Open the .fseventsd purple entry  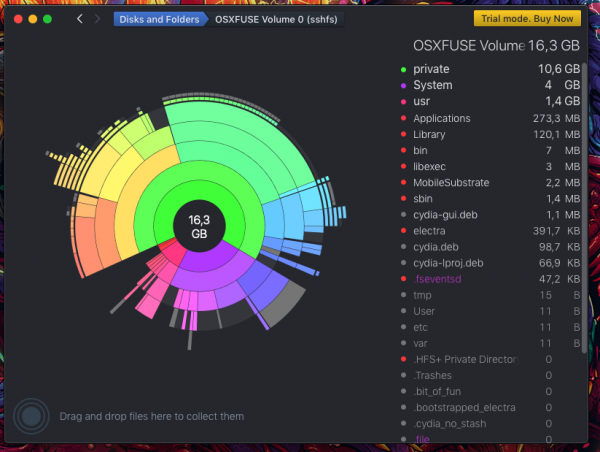click(490, 279)
